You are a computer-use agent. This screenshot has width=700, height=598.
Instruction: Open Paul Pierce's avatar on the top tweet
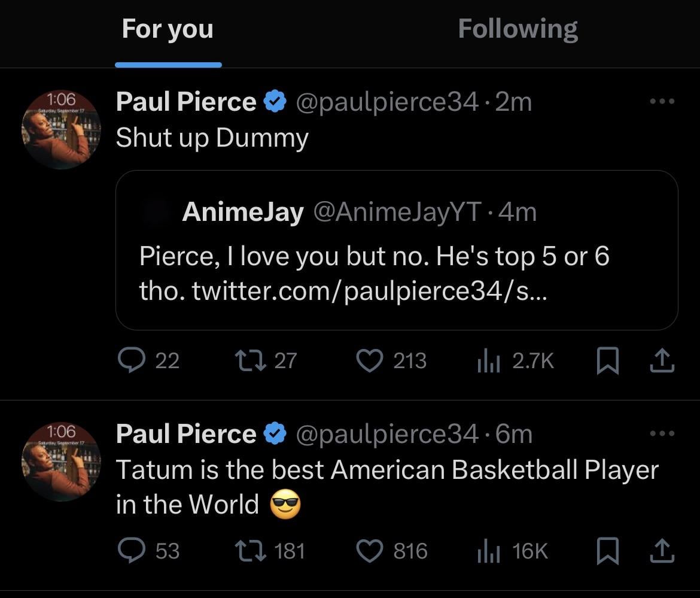pos(61,129)
